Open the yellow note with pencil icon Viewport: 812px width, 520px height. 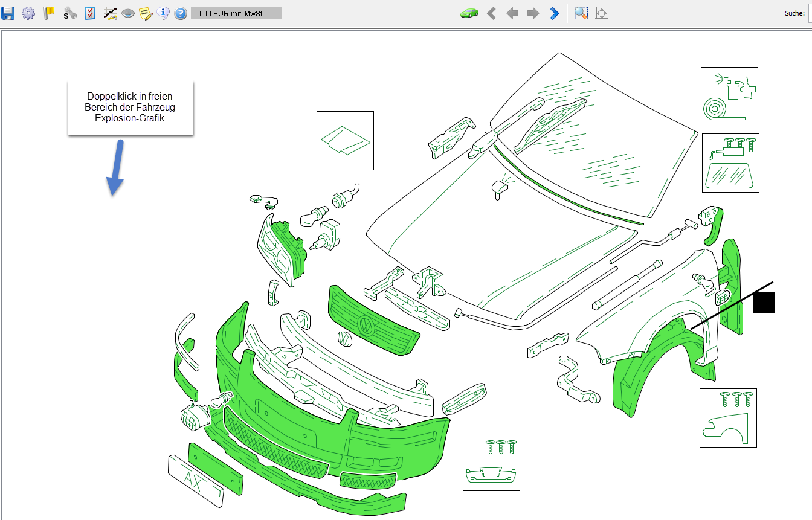tap(146, 13)
